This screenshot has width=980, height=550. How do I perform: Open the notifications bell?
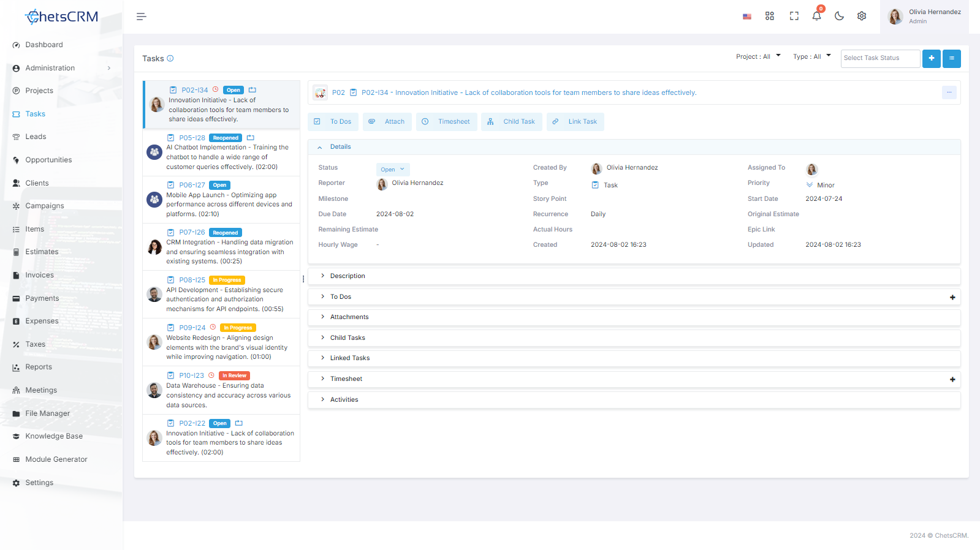pyautogui.click(x=816, y=17)
